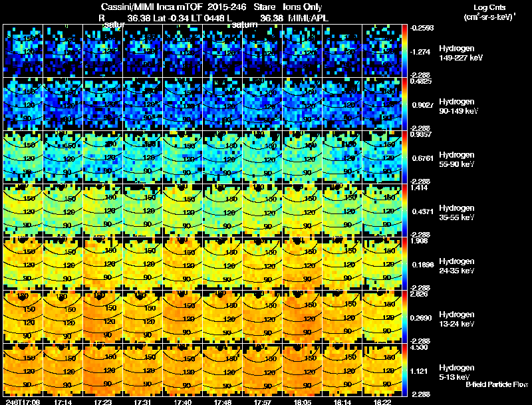The height and width of the screenshot is (405, 532).
Task: Click the B-field Particle Flow label
Action: click(497, 384)
